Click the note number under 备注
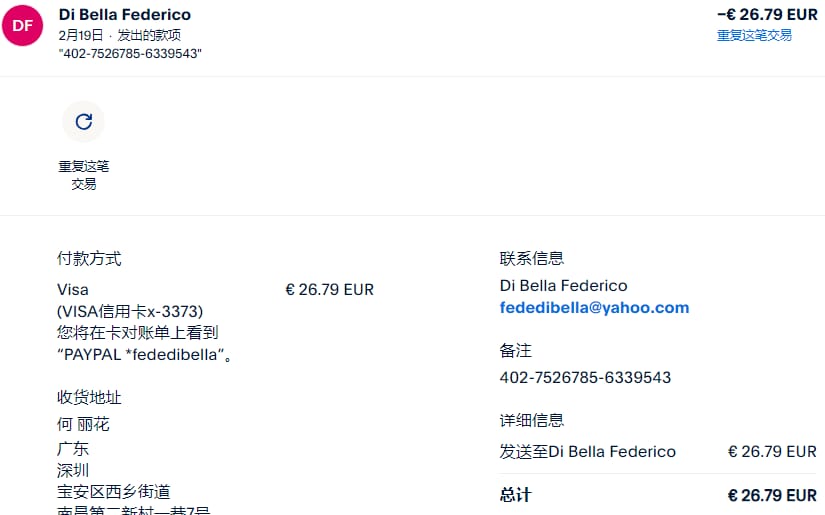The image size is (825, 515). pos(585,378)
